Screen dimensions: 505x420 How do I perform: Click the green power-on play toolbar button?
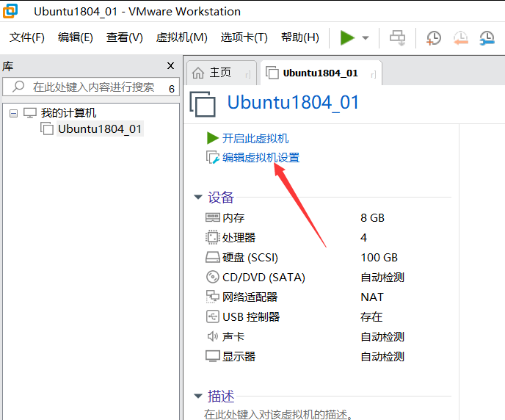pyautogui.click(x=347, y=37)
